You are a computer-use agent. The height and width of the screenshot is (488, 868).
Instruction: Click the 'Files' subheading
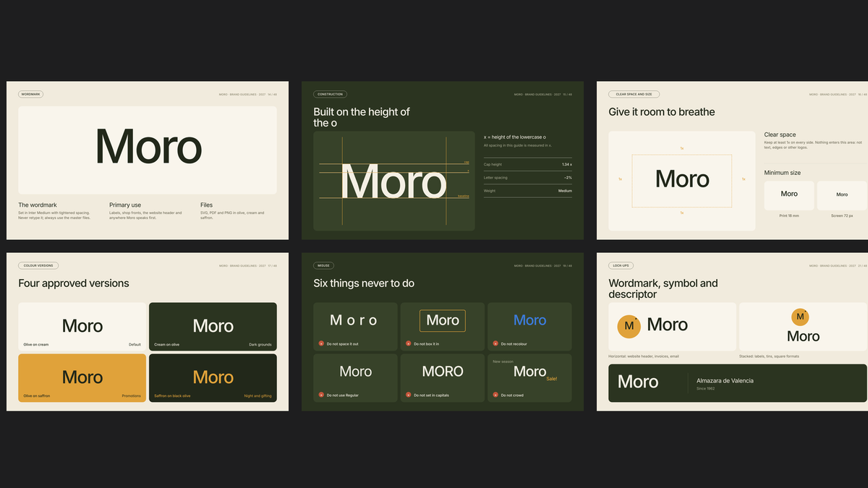click(206, 205)
